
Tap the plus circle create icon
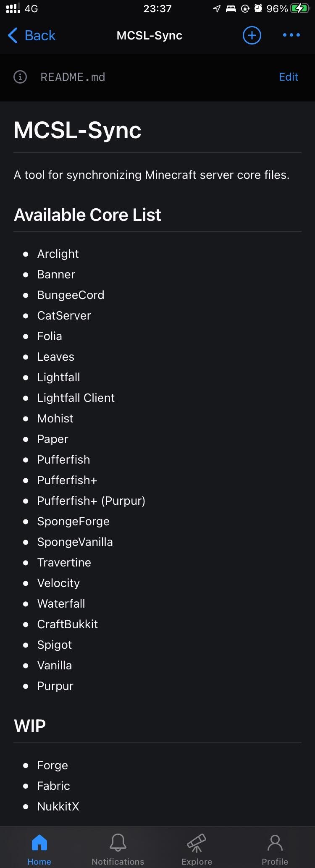(x=252, y=35)
